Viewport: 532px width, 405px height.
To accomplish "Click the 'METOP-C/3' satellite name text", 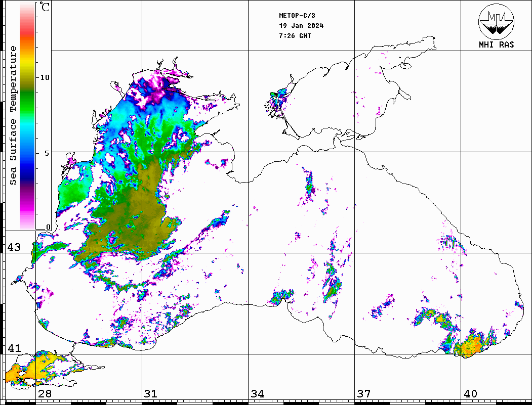I will click(x=297, y=16).
